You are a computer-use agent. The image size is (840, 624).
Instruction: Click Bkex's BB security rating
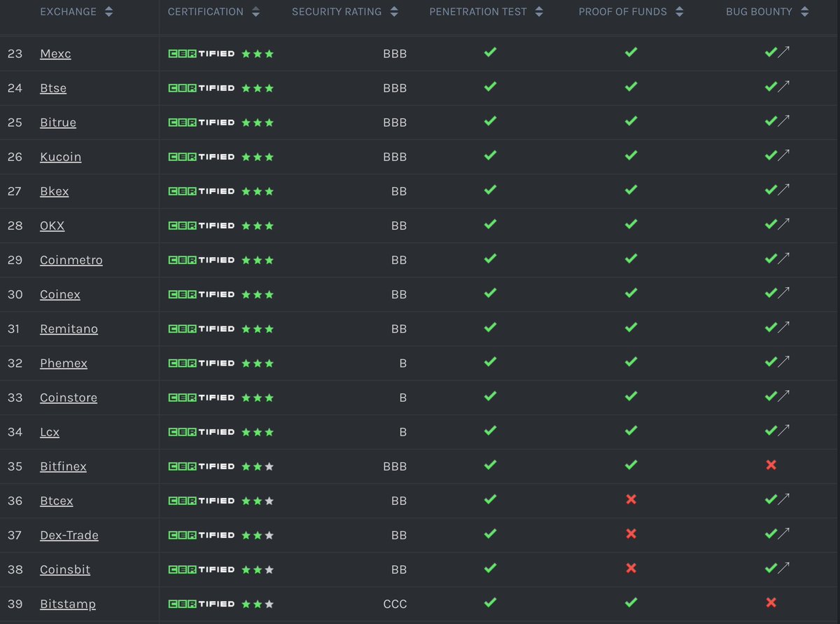[399, 191]
